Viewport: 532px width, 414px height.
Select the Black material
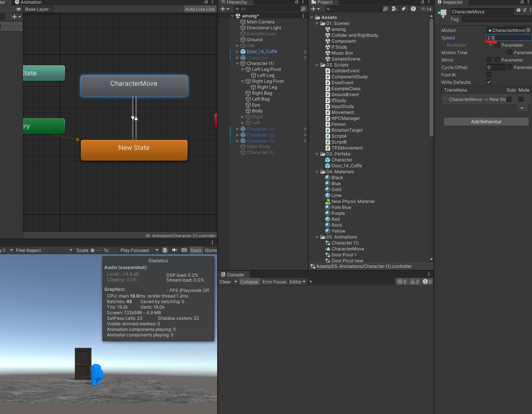[x=337, y=178]
